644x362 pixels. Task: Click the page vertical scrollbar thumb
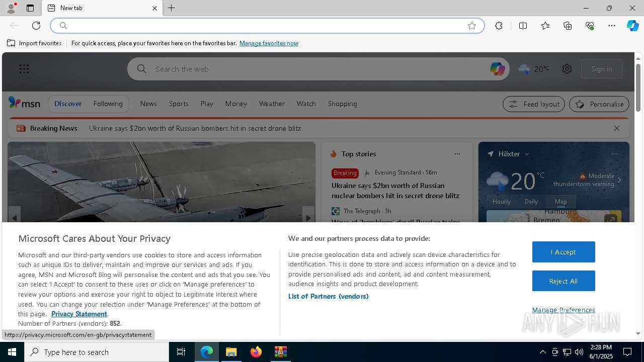click(638, 87)
